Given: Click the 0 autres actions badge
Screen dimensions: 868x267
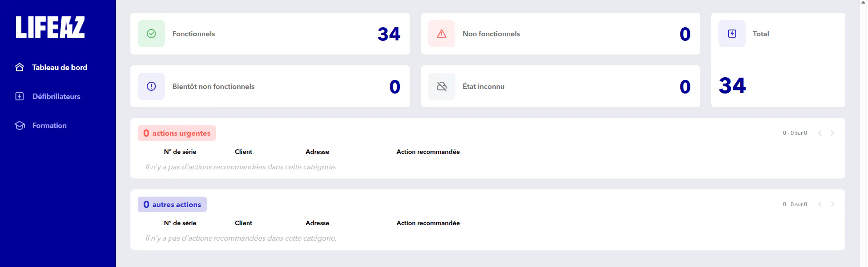Looking at the screenshot, I should [172, 204].
